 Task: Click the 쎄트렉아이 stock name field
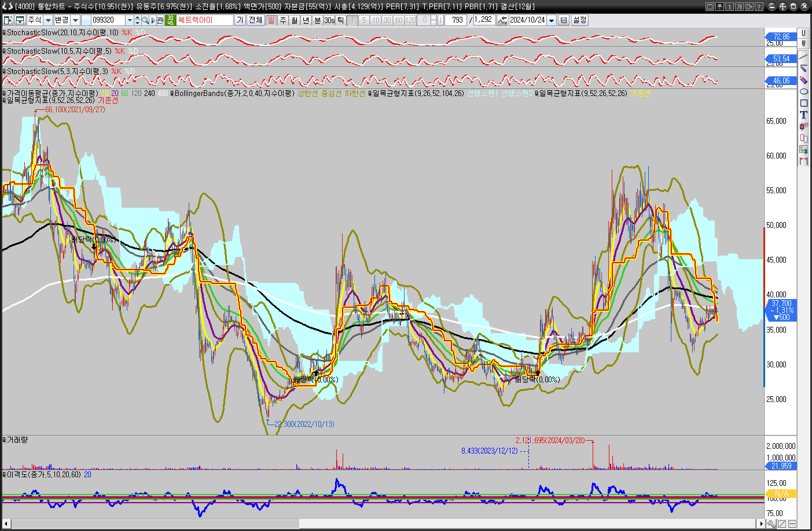pos(204,20)
